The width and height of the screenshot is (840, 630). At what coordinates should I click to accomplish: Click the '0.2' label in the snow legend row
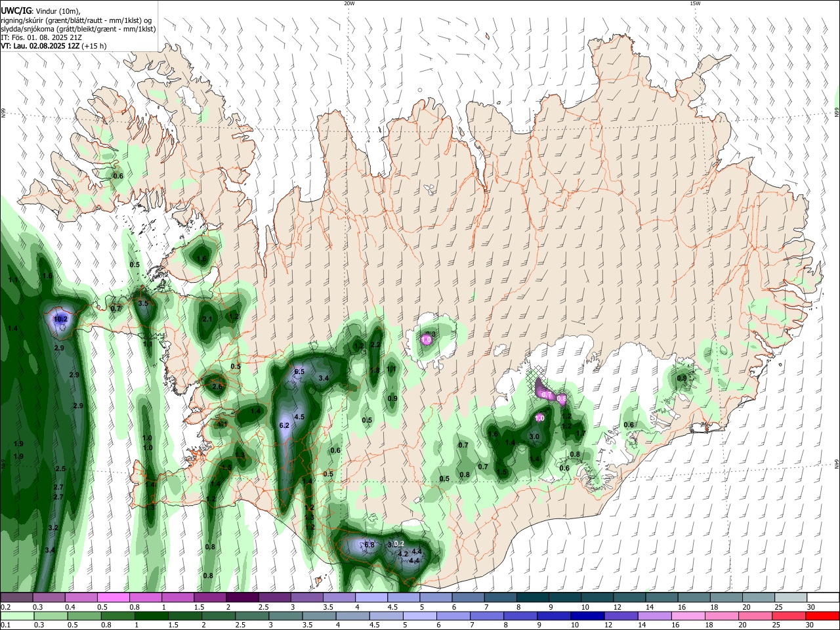click(x=5, y=607)
